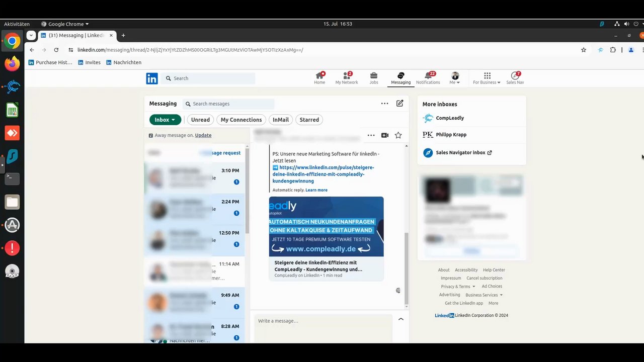Open Purchase History bookmark
The image size is (644, 362).
click(50, 62)
